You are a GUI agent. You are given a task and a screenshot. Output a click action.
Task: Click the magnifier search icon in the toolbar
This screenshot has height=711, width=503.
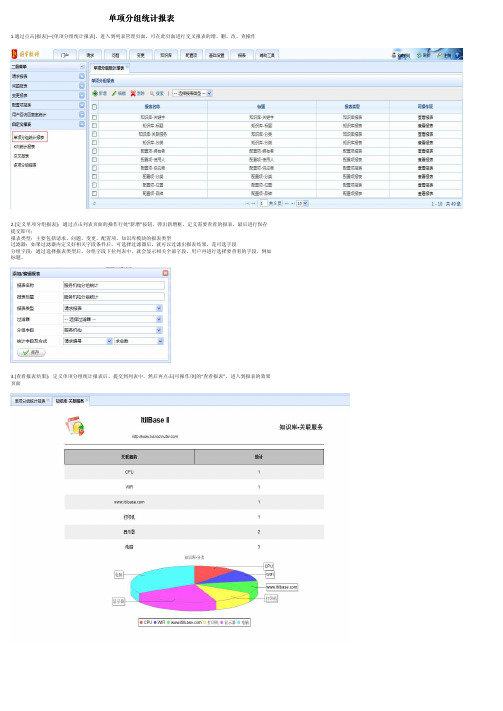tap(152, 93)
